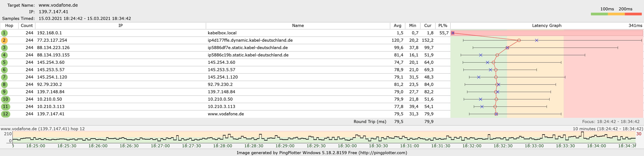644x156 pixels.
Task: Open the pingplotter.com link in footer
Action: click(x=382, y=153)
